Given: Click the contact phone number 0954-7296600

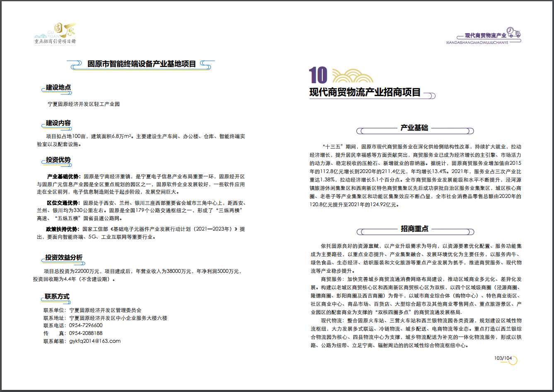Looking at the screenshot, I should [x=86, y=325].
